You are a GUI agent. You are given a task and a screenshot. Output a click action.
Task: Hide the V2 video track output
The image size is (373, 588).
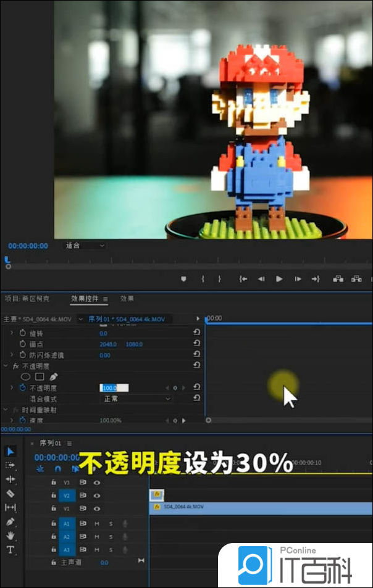pyautogui.click(x=97, y=495)
